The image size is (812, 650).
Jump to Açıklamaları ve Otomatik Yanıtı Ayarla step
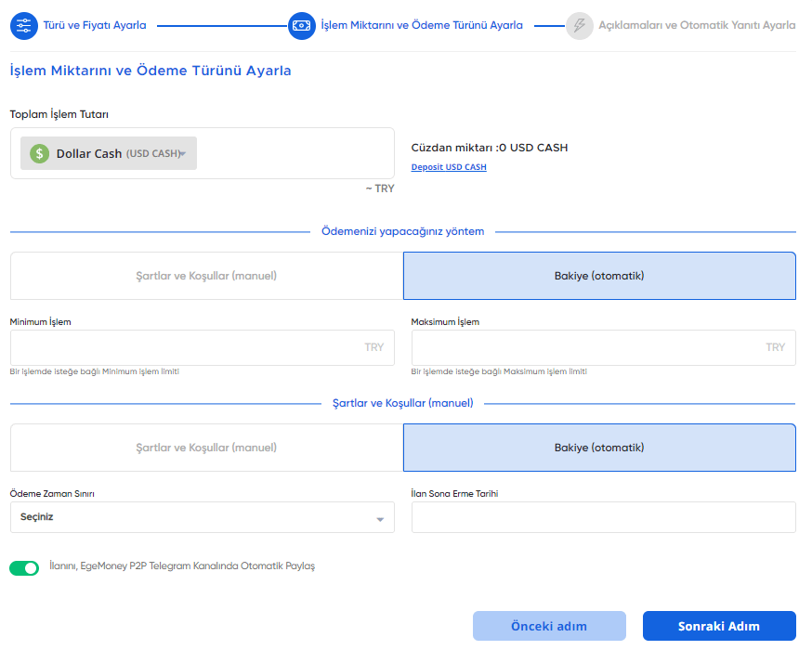(697, 25)
